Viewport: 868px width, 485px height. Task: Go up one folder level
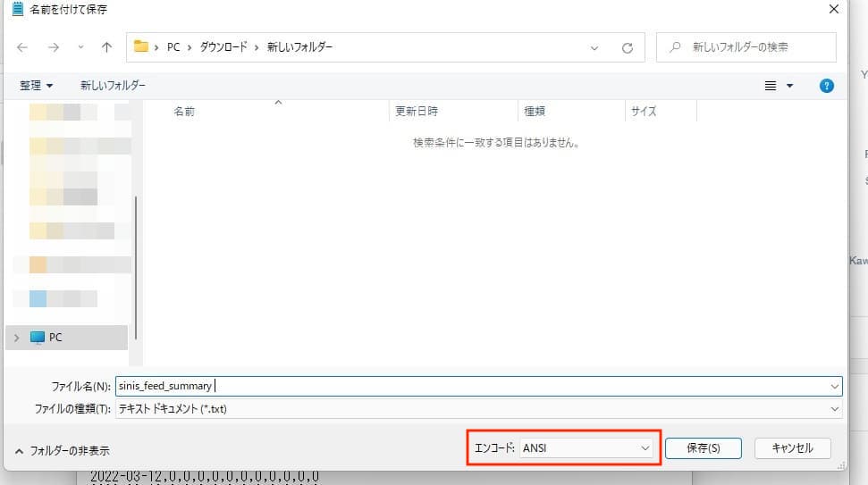click(x=107, y=47)
